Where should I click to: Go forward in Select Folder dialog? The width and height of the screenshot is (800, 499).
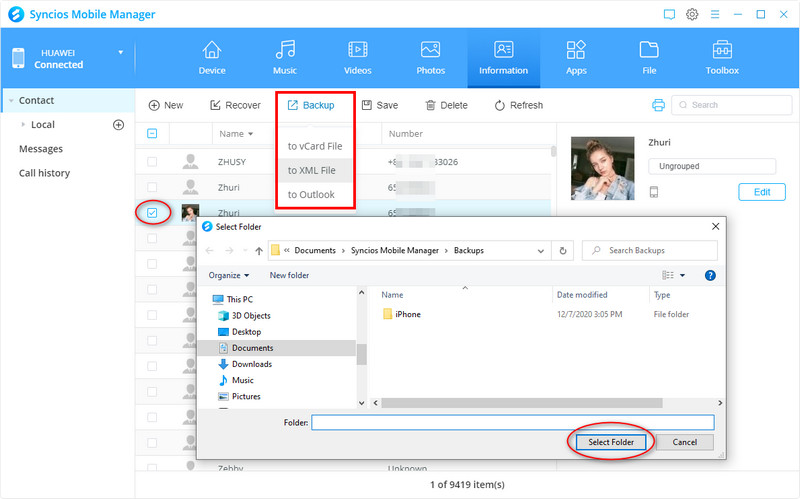[229, 251]
